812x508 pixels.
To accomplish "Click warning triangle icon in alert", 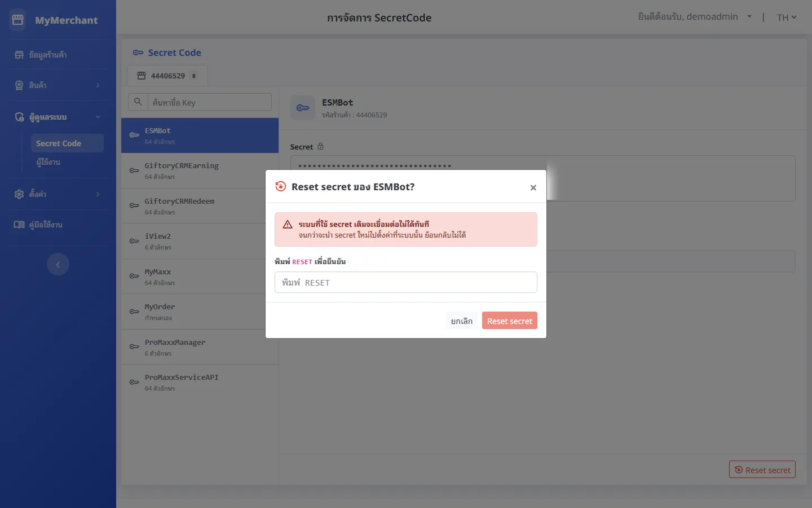I will [288, 225].
